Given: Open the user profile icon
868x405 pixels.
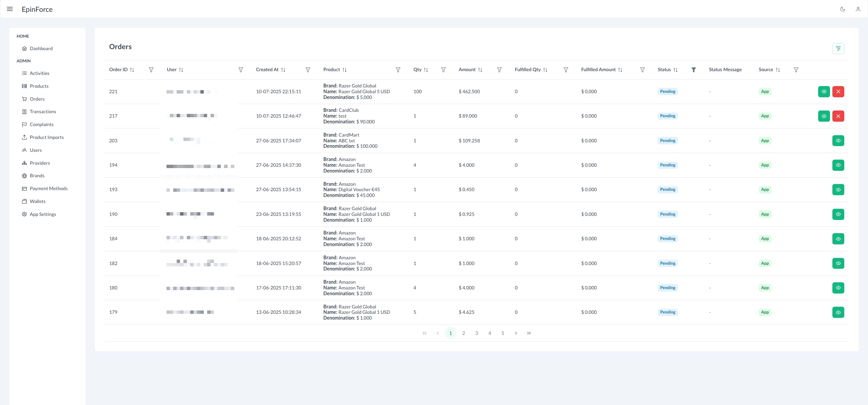Looking at the screenshot, I should pyautogui.click(x=858, y=9).
